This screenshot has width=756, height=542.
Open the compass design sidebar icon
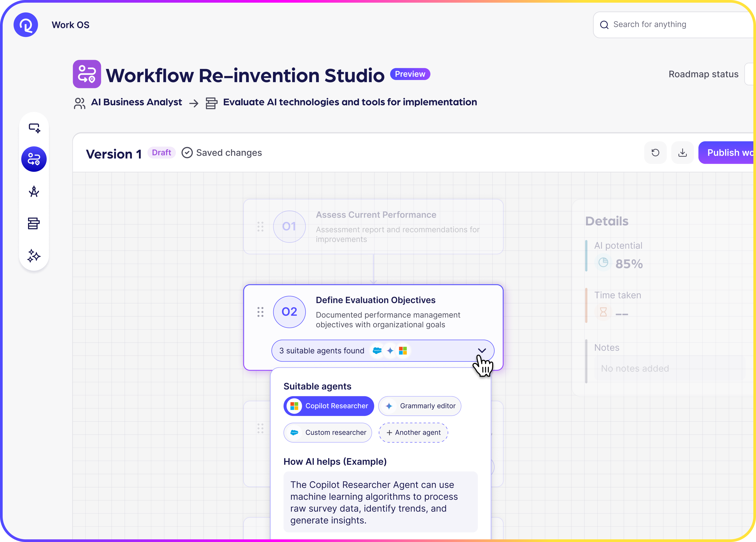[34, 192]
